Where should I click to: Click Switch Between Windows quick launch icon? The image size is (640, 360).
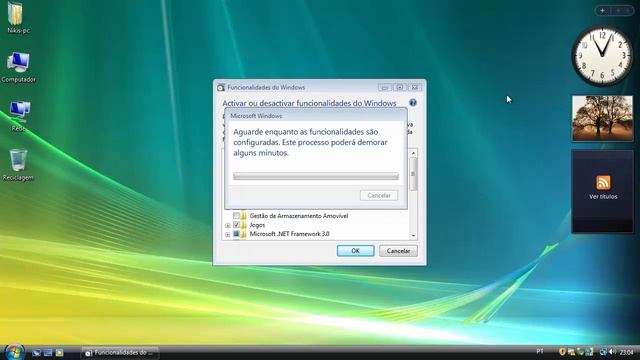pyautogui.click(x=48, y=352)
